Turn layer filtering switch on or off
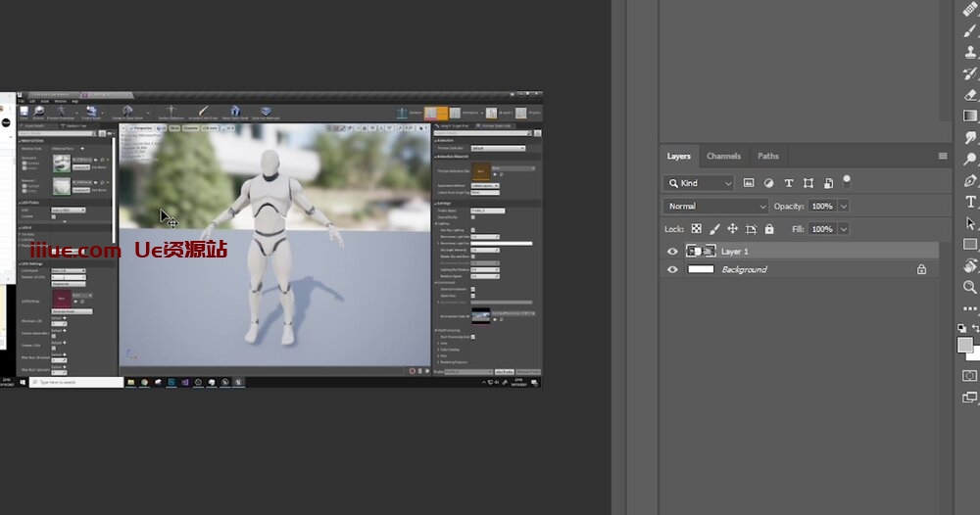The image size is (980, 515). pyautogui.click(x=847, y=182)
